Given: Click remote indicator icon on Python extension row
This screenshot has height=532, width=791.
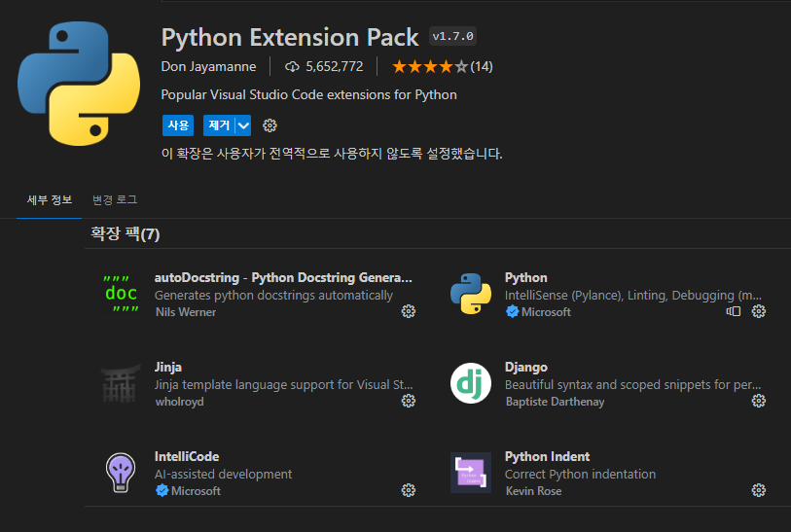Looking at the screenshot, I should point(734,311).
